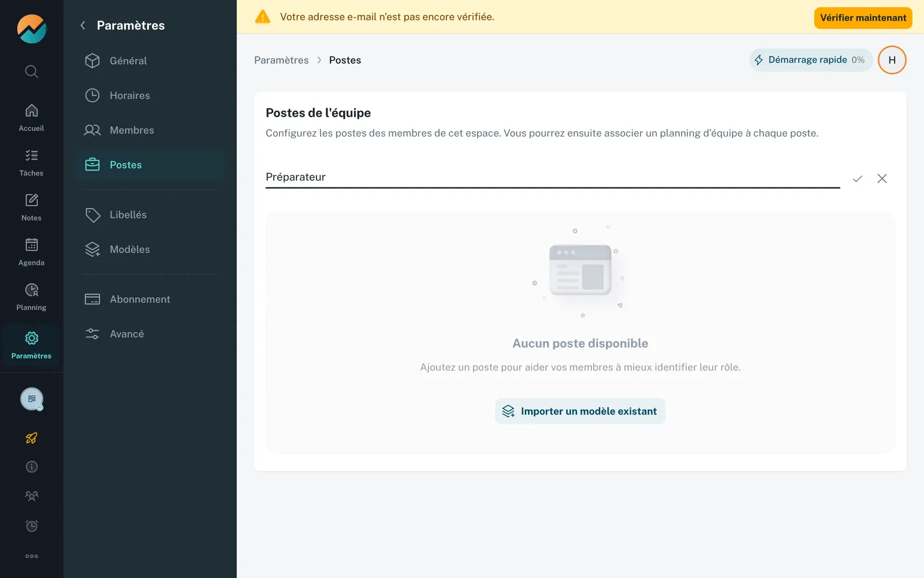Open Horaires settings
This screenshot has height=578, width=924.
[150, 95]
